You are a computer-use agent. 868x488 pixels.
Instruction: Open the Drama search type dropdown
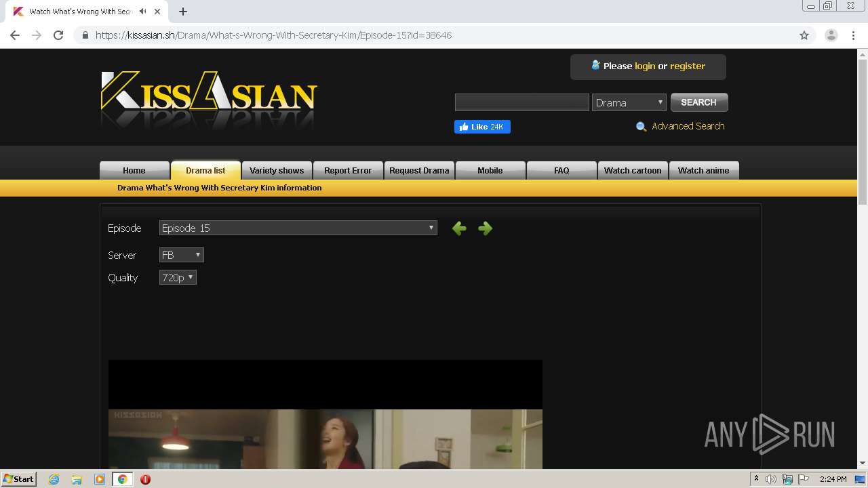(629, 102)
